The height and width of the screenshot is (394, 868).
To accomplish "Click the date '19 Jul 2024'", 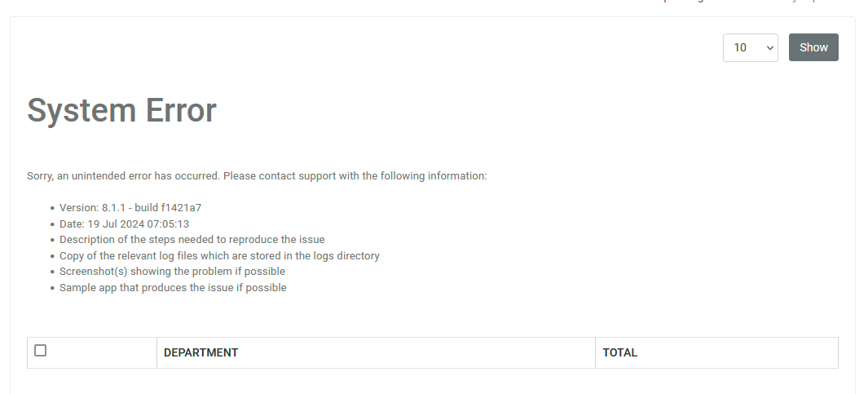I will click(x=112, y=224).
